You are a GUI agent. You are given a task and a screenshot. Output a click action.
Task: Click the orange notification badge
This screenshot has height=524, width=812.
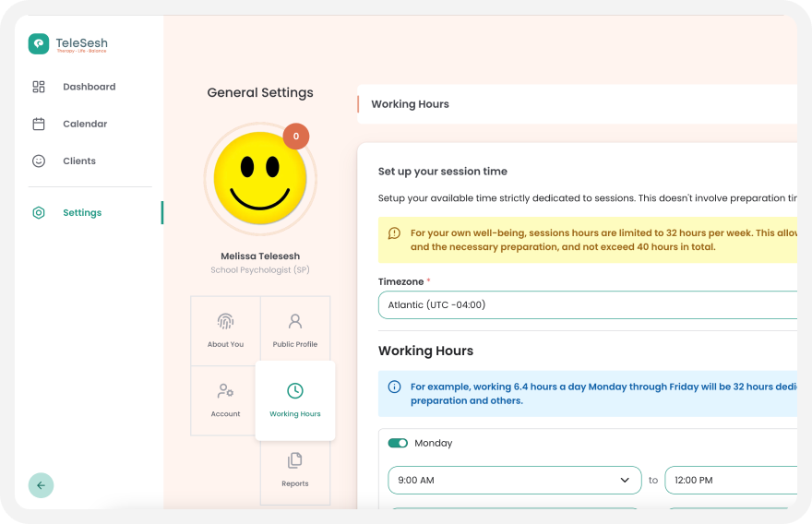(x=296, y=137)
